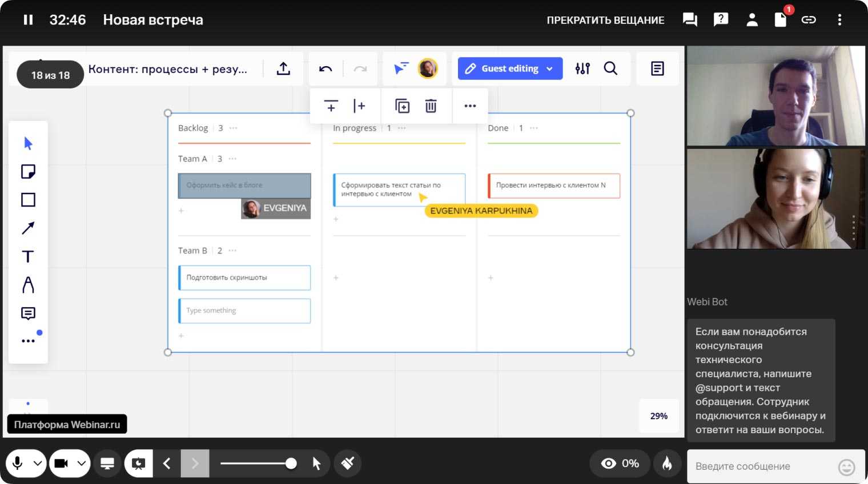Click ПРЕКРАТИТЬ ВЕЩАНИЕ button
The height and width of the screenshot is (484, 868).
coord(605,20)
